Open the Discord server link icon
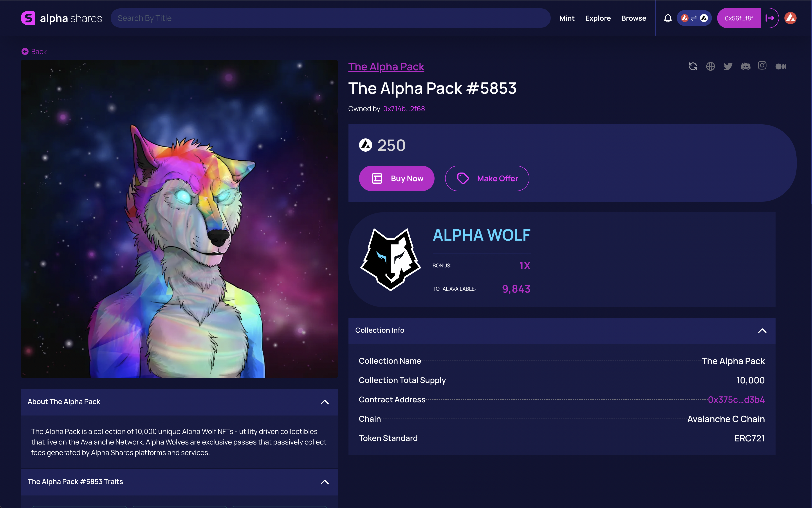The image size is (812, 508). 745,66
